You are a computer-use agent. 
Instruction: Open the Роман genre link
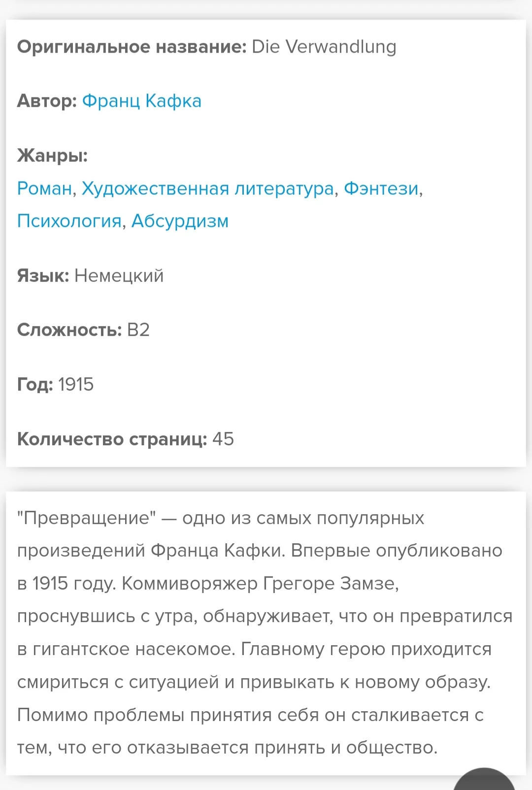tap(44, 188)
